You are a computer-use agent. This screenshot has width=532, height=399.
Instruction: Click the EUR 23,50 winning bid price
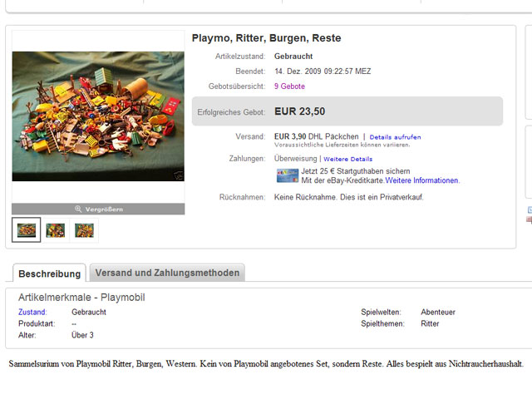[x=299, y=111]
